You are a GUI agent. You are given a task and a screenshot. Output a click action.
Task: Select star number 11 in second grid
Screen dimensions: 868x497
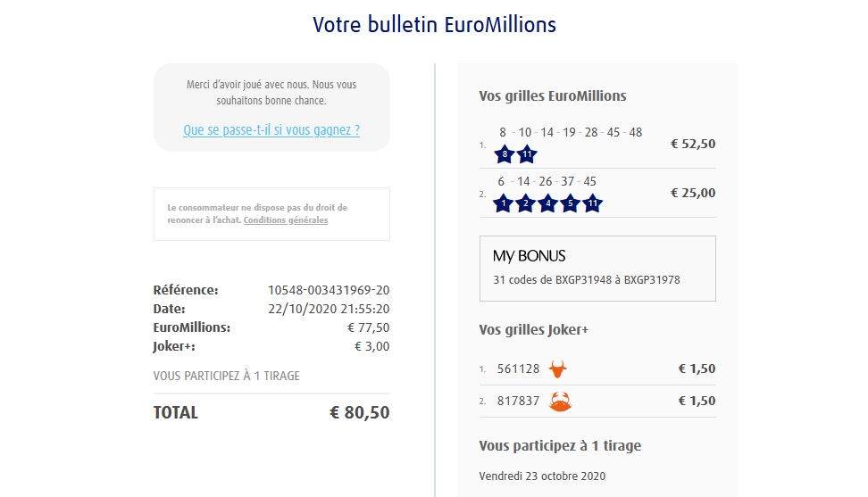593,203
